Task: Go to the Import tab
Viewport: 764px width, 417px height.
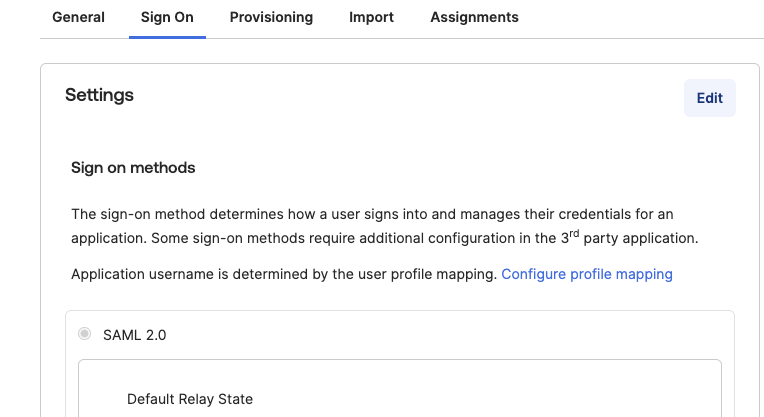Action: (x=371, y=18)
